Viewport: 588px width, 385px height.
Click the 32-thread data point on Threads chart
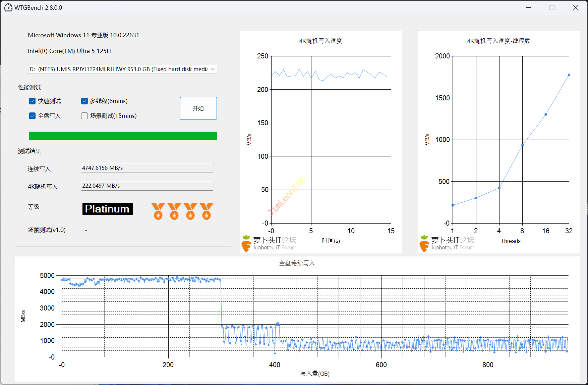pos(569,75)
